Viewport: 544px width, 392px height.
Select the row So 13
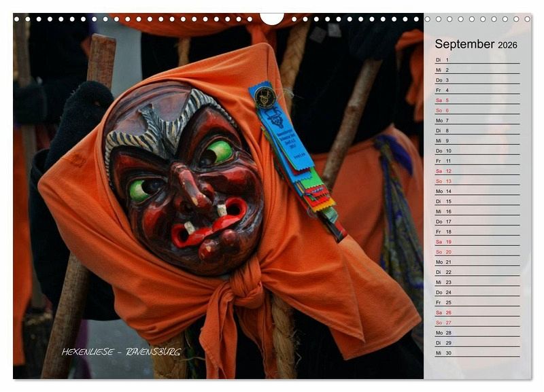pyautogui.click(x=477, y=181)
